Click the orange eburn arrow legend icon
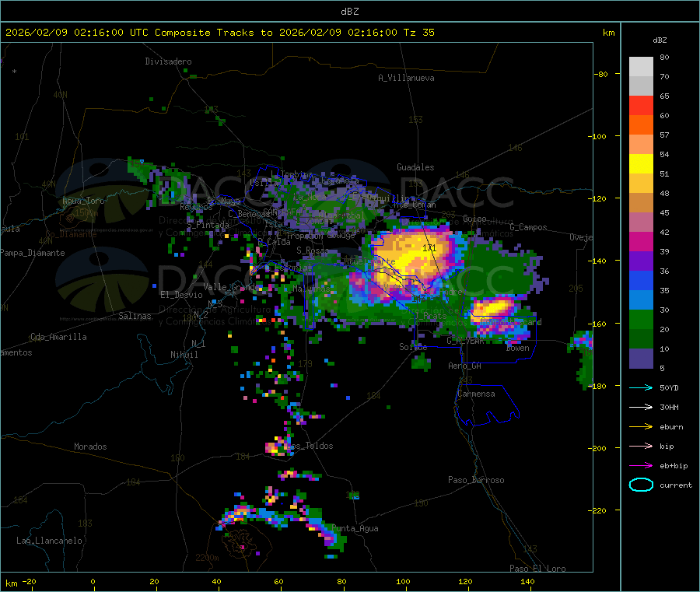 pyautogui.click(x=641, y=427)
